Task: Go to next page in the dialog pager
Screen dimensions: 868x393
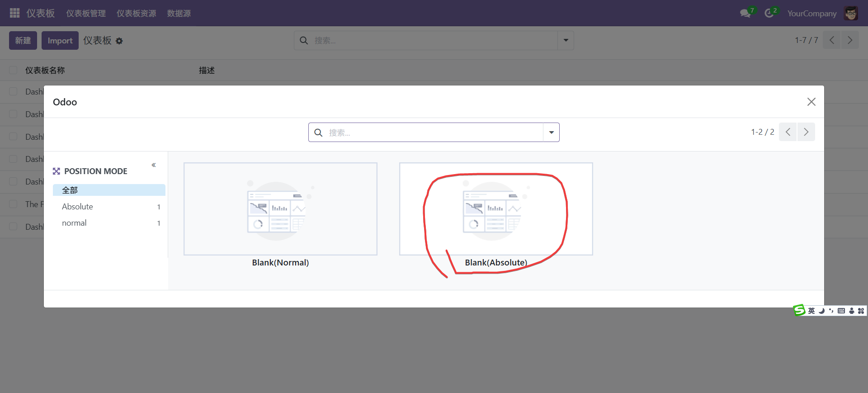Action: [x=806, y=132]
